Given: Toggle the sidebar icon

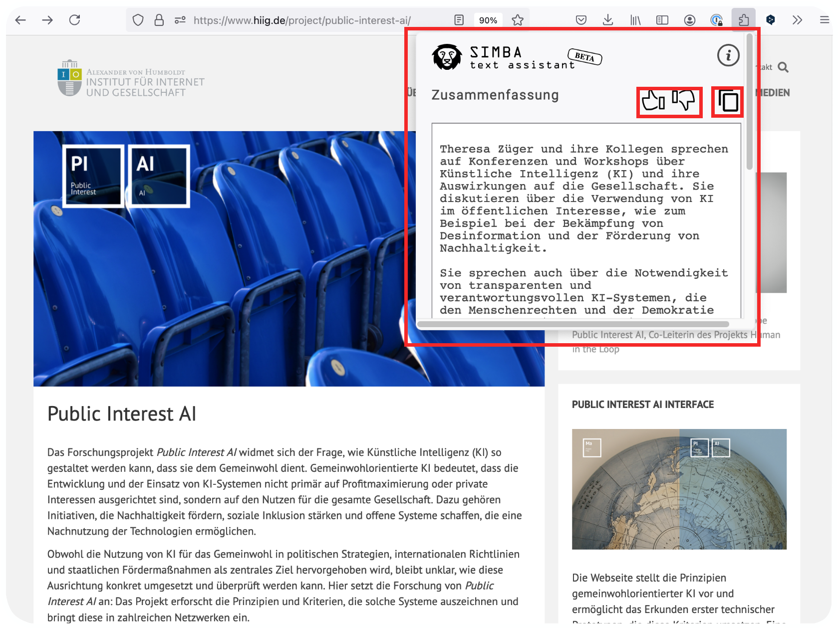Looking at the screenshot, I should (662, 20).
